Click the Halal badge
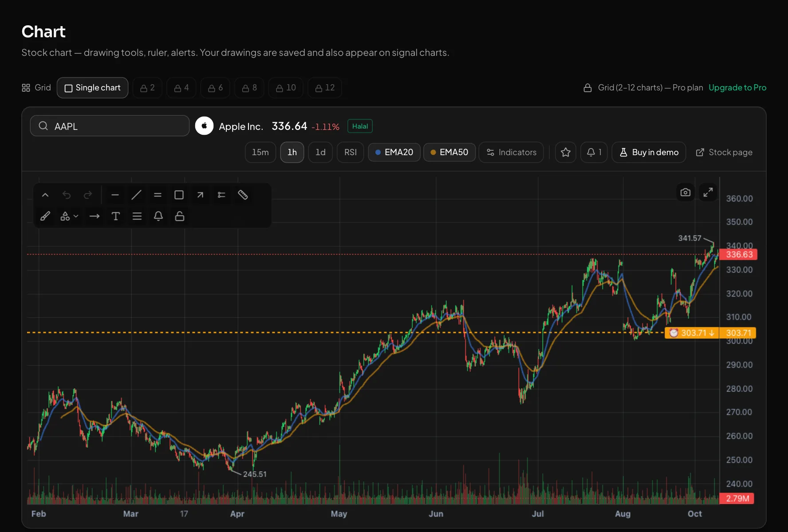Viewport: 788px width, 532px height. click(x=360, y=126)
